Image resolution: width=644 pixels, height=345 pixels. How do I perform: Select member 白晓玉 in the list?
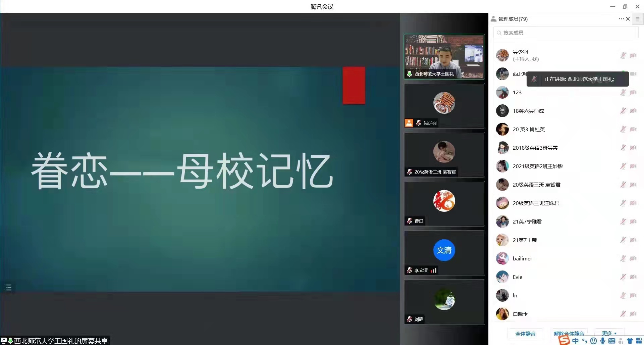[x=520, y=314]
